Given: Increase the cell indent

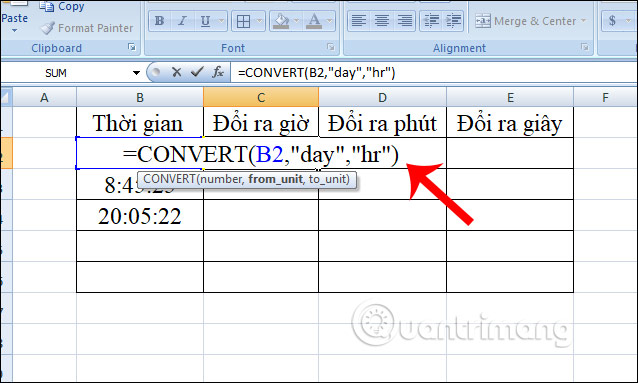Looking at the screenshot, I should pyautogui.click(x=453, y=21).
